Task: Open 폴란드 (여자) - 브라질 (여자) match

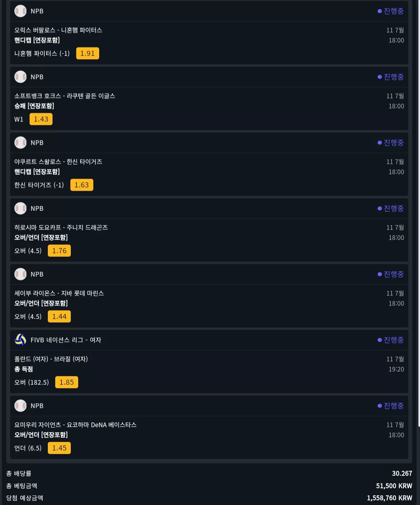Action: [51, 359]
